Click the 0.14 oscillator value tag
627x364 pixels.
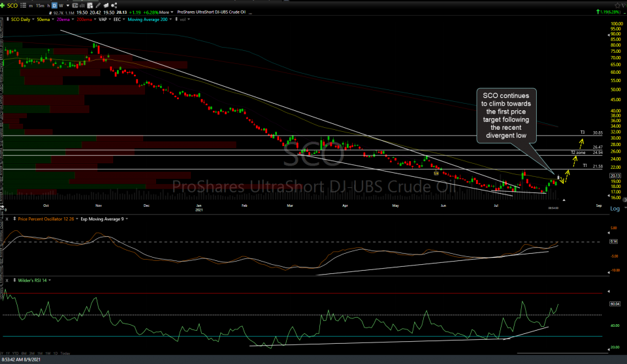click(613, 241)
